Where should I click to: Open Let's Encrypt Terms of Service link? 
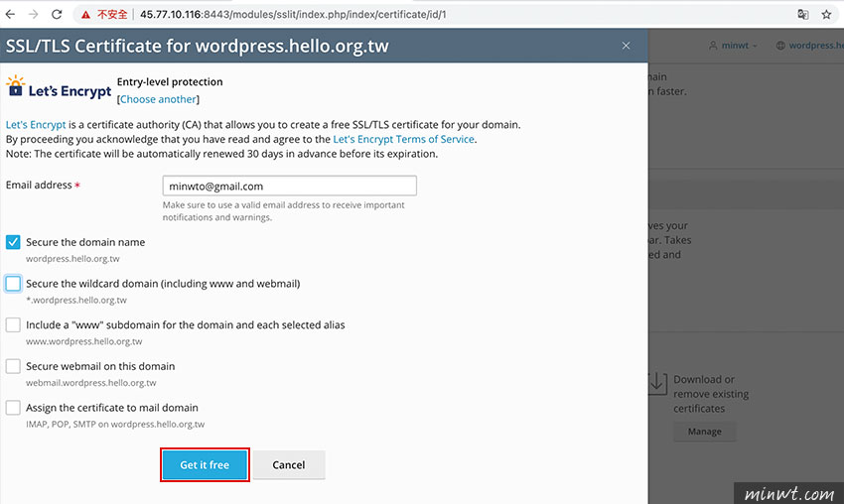coord(404,139)
